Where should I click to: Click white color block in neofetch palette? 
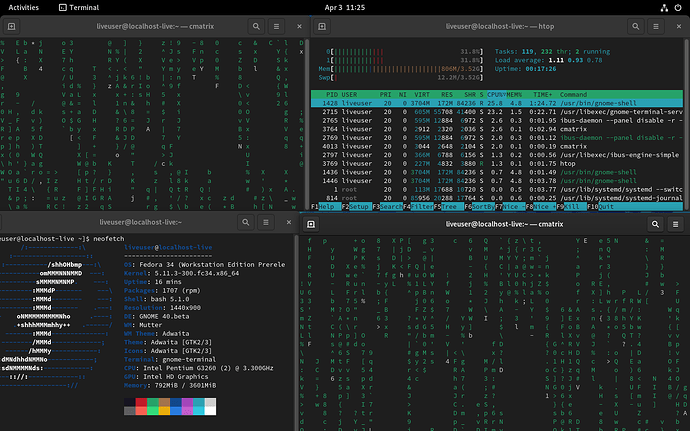tap(210, 411)
